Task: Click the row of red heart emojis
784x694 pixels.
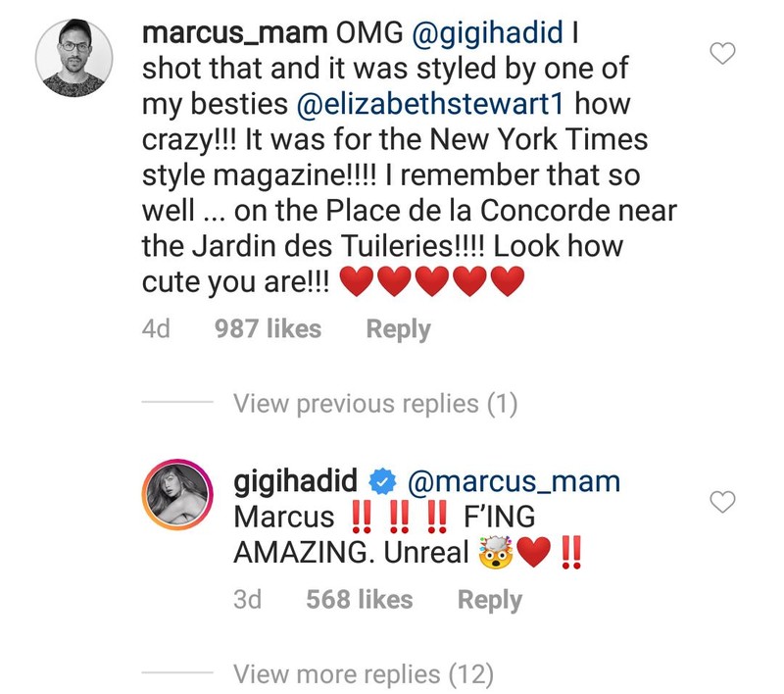Action: (x=432, y=281)
